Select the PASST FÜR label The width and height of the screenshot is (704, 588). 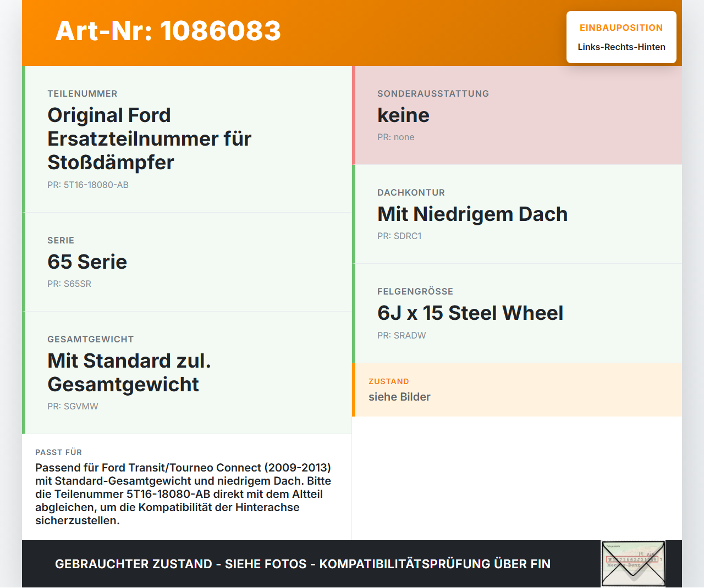(59, 452)
